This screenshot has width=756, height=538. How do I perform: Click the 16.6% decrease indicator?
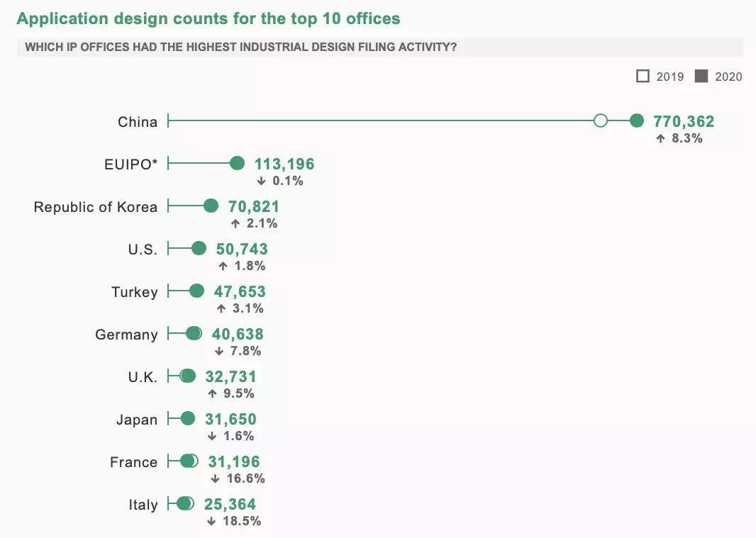click(238, 478)
